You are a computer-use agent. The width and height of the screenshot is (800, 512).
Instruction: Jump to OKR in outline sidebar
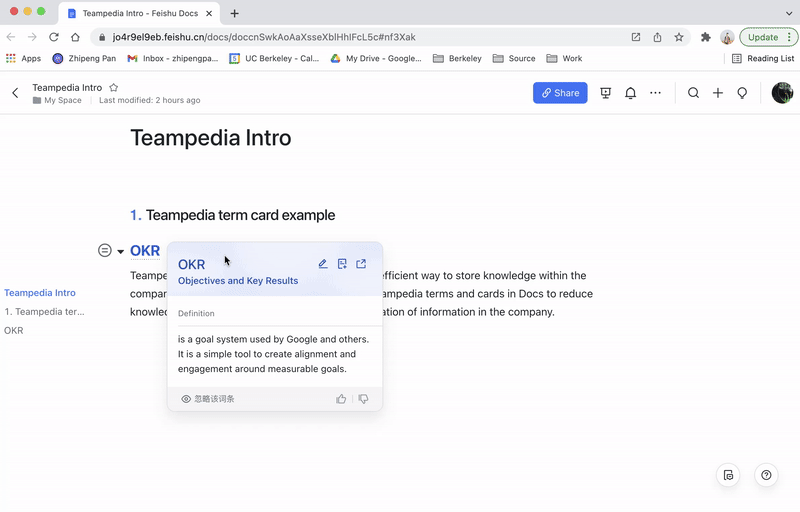click(14, 330)
